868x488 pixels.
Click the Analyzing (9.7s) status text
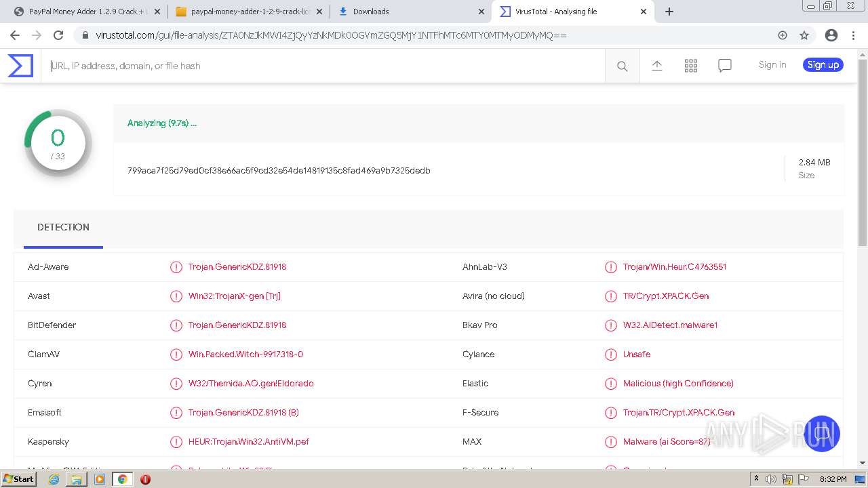click(x=162, y=123)
